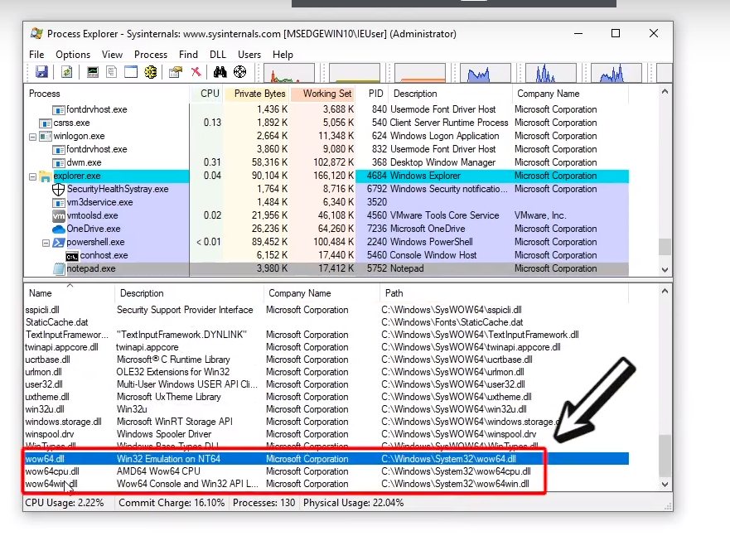Open the fifth toolbar mini graph with blue spikes

(x=551, y=73)
